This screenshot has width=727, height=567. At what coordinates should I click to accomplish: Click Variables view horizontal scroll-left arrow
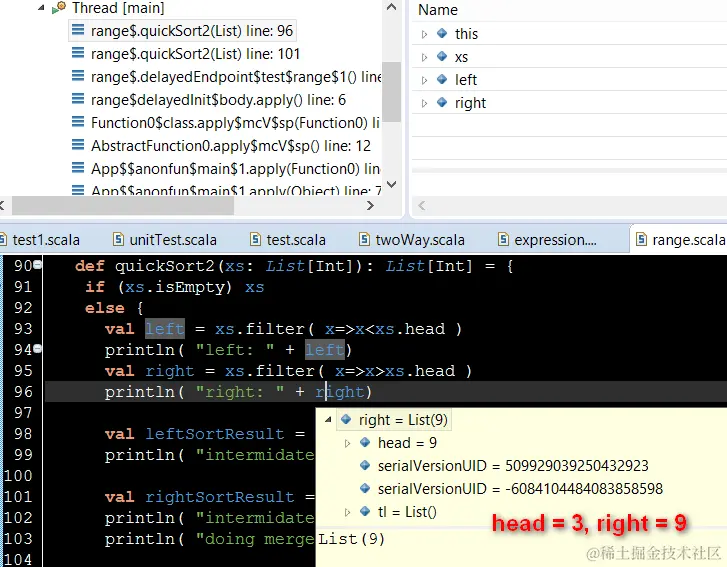click(421, 205)
